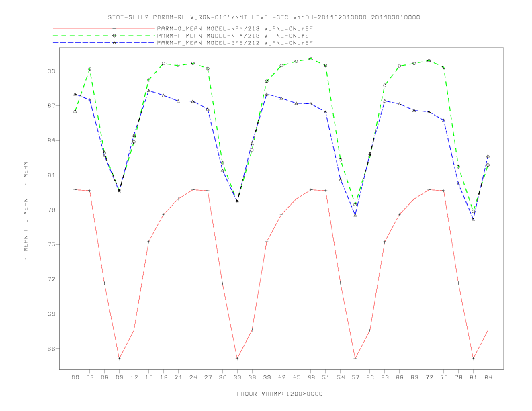Click x-axis forecast hour label 12
Viewport: 532px width, 411px height.
134,377
